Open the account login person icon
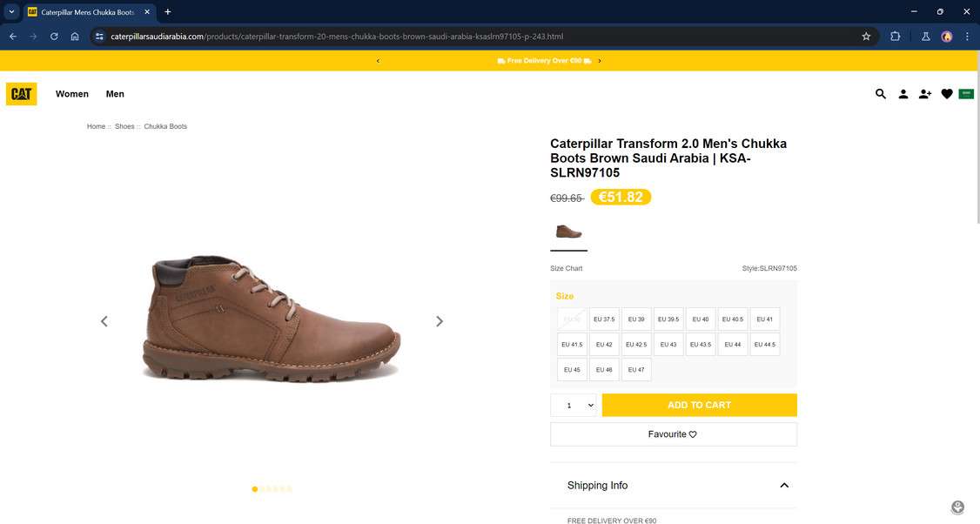The image size is (980, 524). pyautogui.click(x=903, y=94)
